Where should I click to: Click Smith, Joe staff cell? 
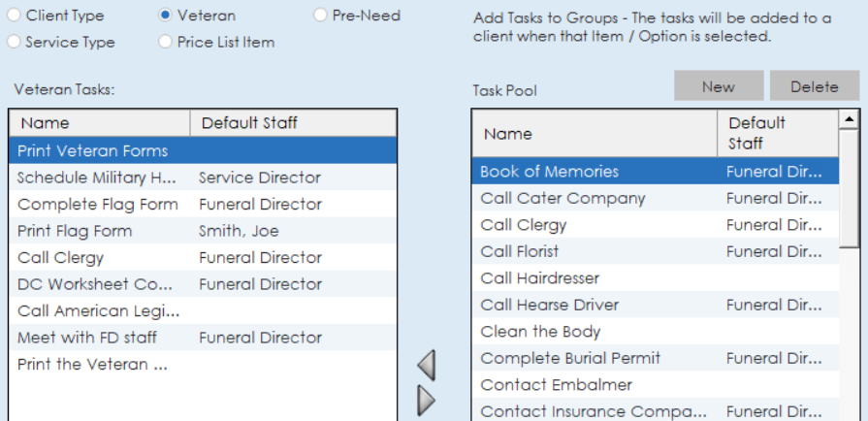point(239,231)
